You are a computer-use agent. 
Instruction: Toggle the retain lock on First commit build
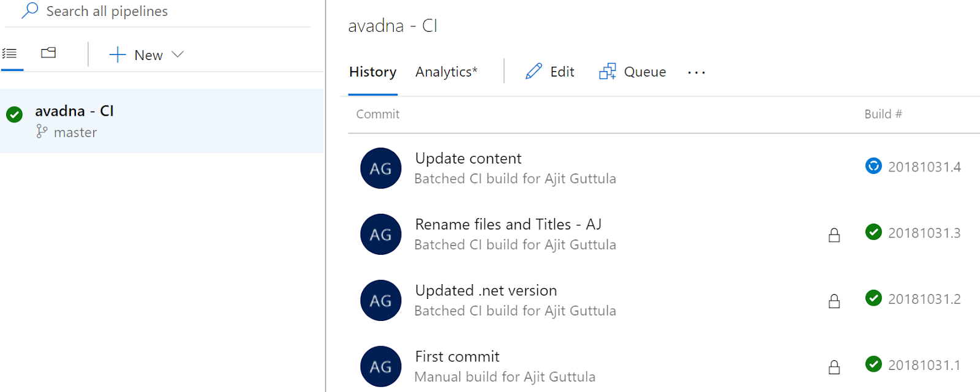coord(834,367)
